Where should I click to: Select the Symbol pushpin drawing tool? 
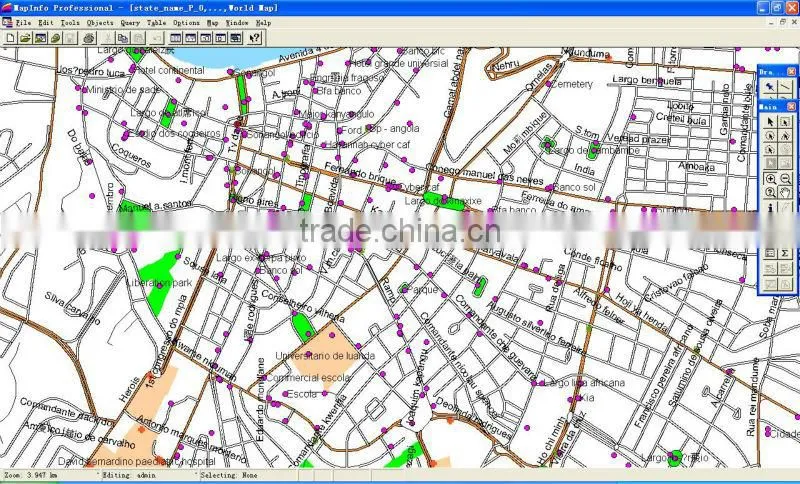pos(770,87)
